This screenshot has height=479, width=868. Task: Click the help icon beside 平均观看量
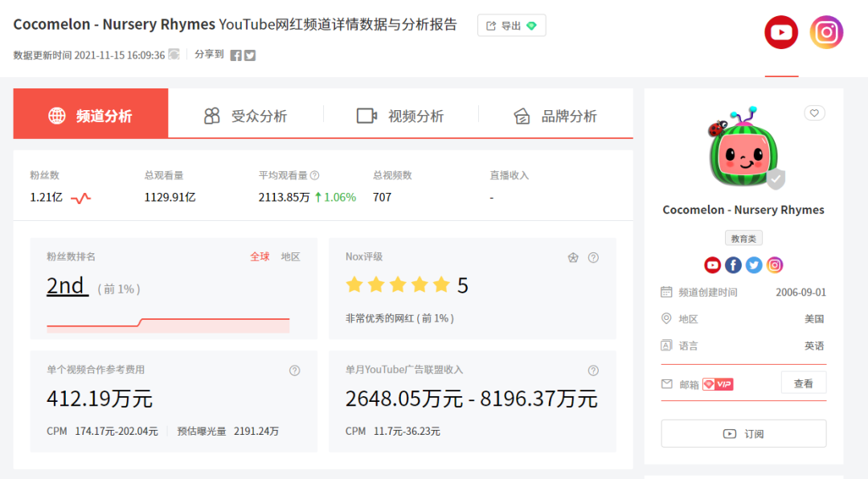315,174
